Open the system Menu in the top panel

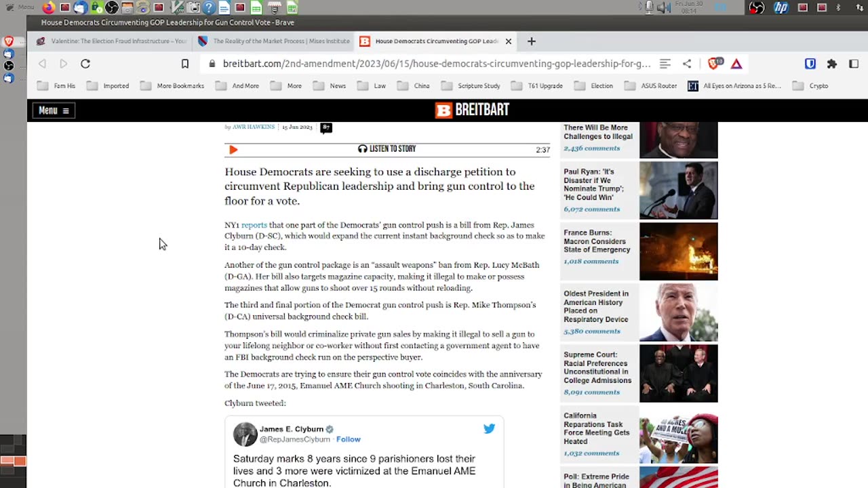point(19,7)
